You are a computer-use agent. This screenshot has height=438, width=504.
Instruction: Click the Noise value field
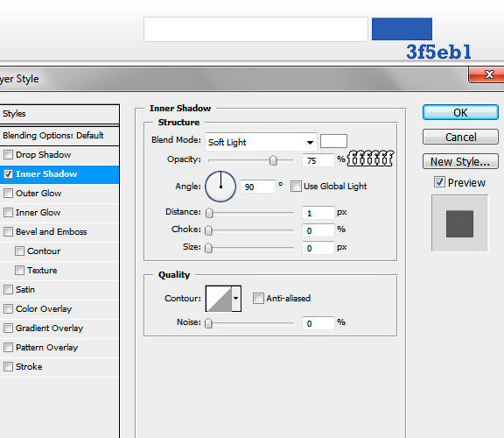[318, 323]
